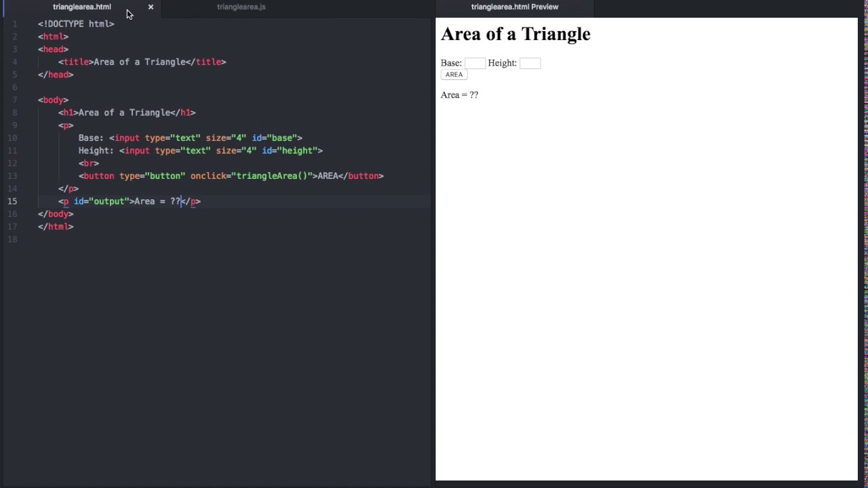Open the trianglearea.js tab
The width and height of the screenshot is (868, 488).
click(x=241, y=7)
